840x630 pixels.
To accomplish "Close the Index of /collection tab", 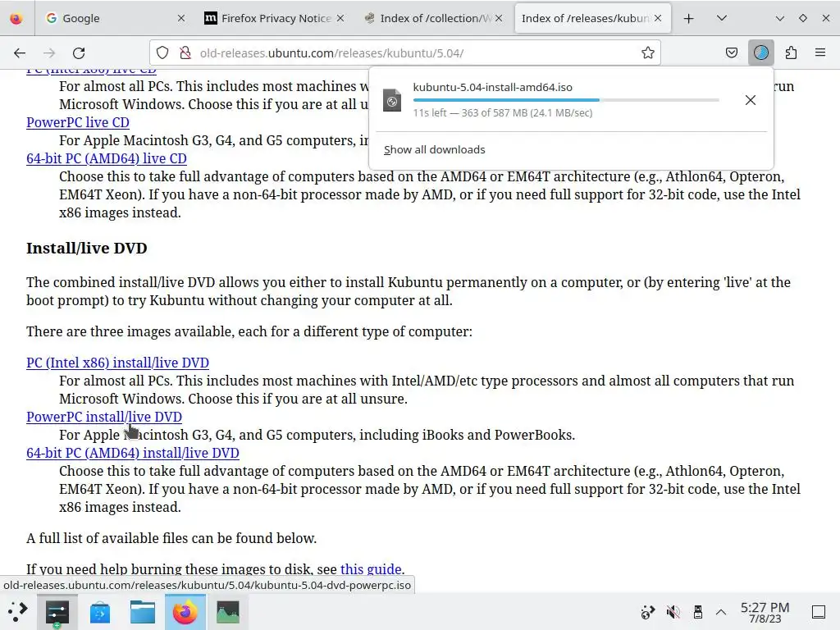I will pyautogui.click(x=499, y=18).
